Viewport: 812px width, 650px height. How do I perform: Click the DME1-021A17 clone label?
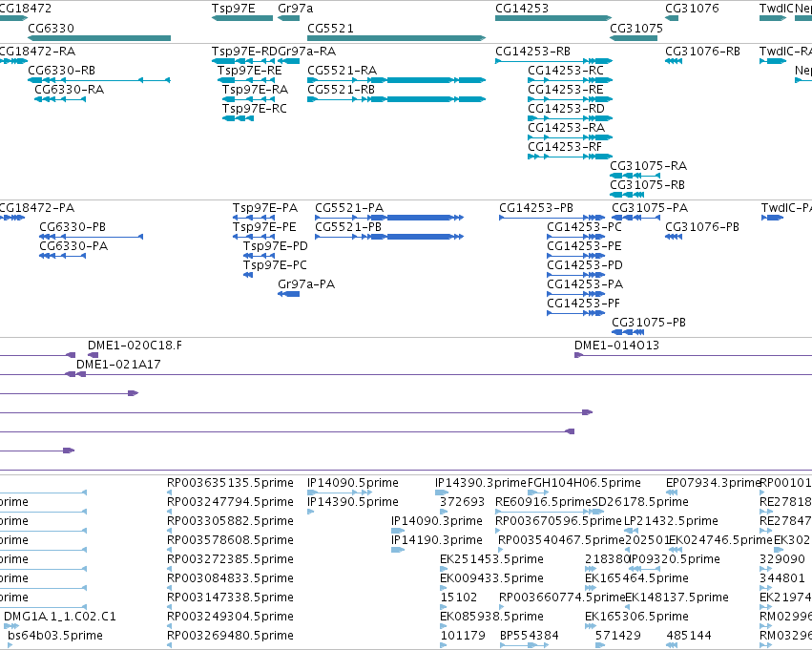coord(118,365)
